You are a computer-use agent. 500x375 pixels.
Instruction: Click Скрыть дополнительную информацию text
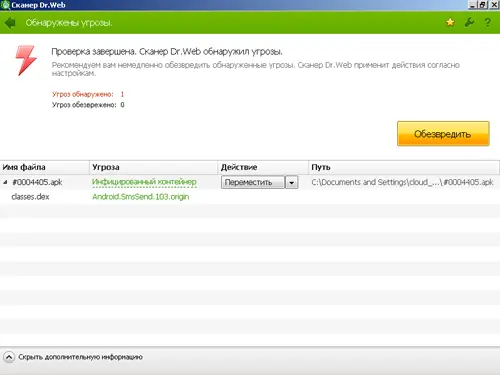click(x=80, y=357)
